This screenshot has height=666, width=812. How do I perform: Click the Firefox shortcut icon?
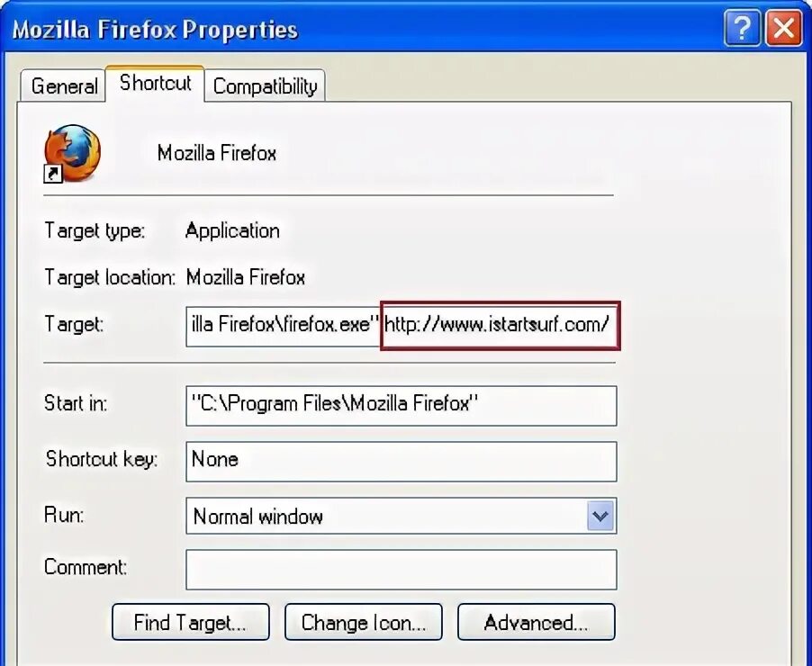(x=72, y=153)
